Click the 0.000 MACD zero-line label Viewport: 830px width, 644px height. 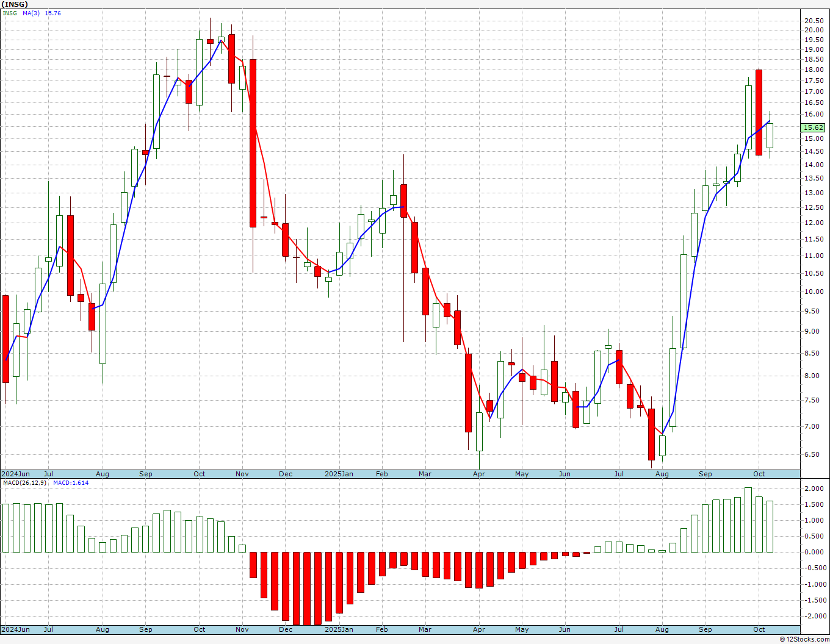tap(815, 552)
